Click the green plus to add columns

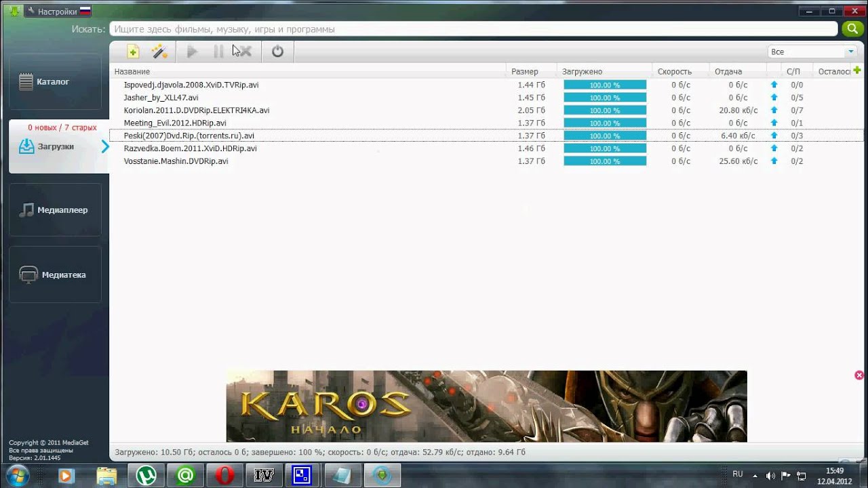pos(857,70)
